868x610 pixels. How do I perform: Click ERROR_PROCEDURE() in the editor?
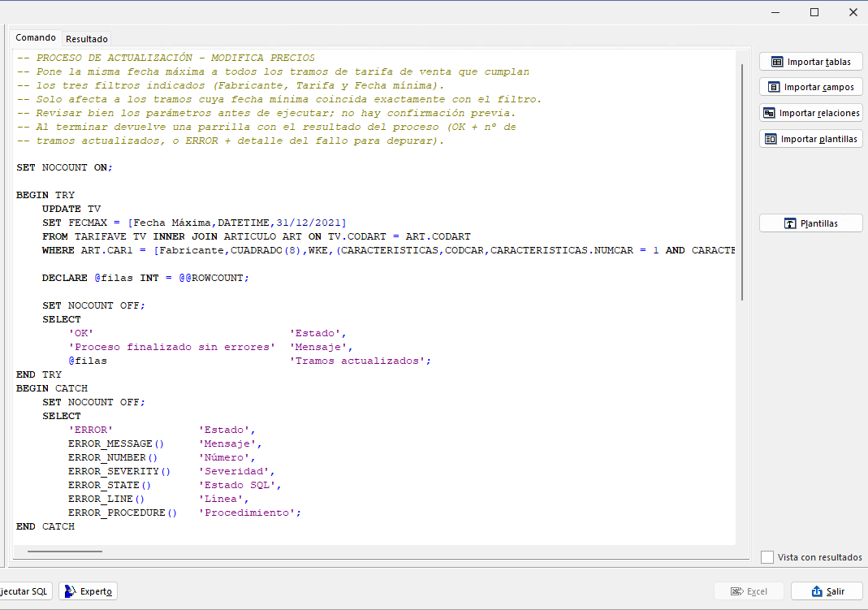(x=123, y=513)
